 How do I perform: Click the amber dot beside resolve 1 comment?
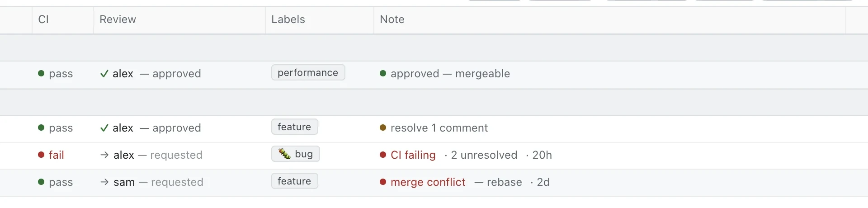[383, 128]
